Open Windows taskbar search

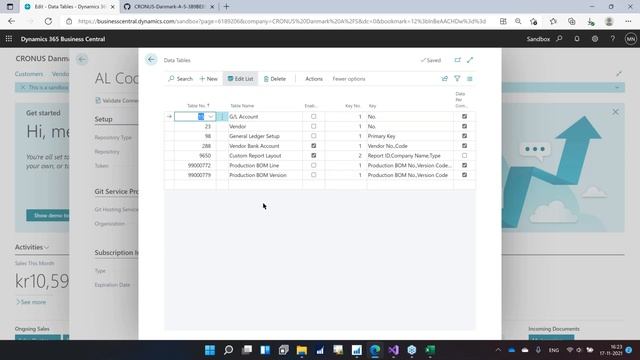tap(229, 350)
